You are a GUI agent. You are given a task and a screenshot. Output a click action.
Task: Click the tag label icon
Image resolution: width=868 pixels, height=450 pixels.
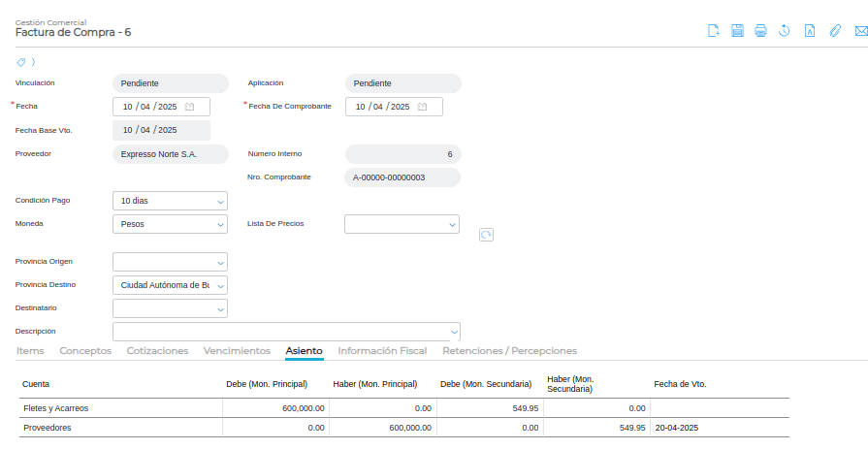pos(21,62)
